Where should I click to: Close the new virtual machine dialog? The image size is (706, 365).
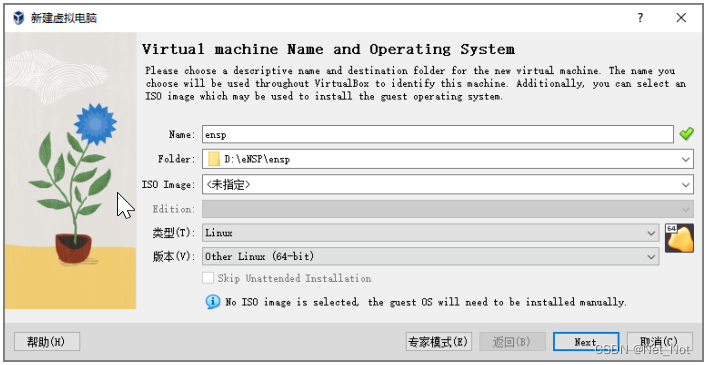point(681,18)
